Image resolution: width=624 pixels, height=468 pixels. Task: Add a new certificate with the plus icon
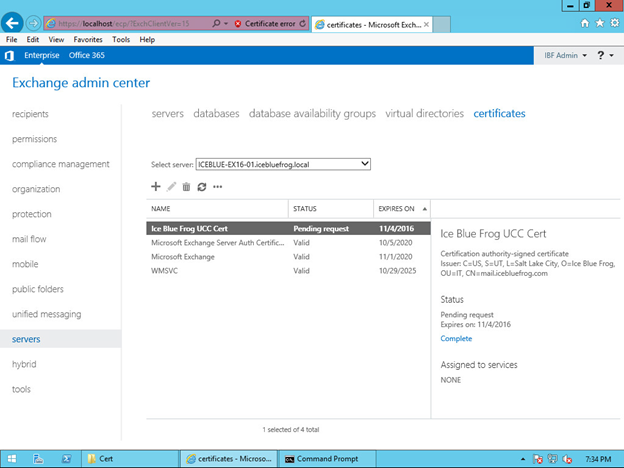(x=156, y=186)
